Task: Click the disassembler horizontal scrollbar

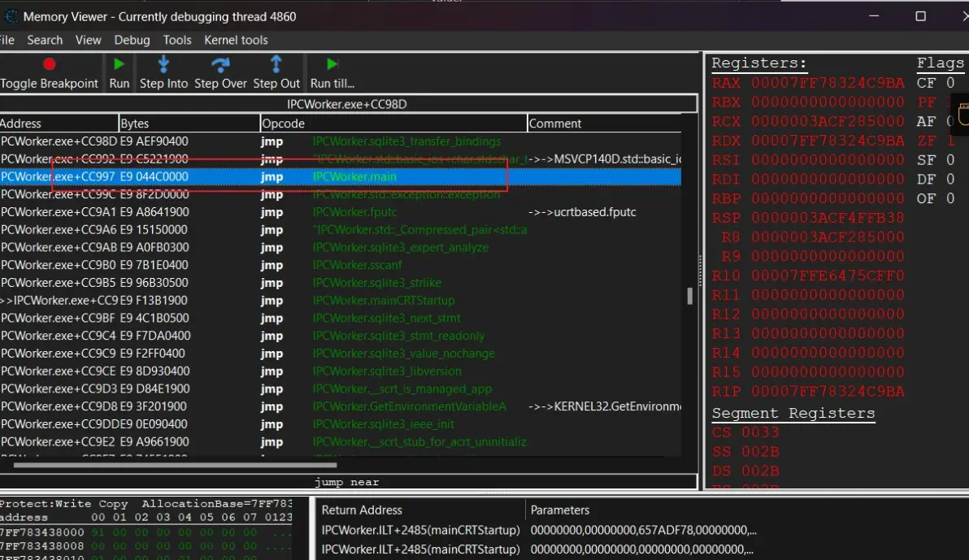Action: tap(175, 465)
